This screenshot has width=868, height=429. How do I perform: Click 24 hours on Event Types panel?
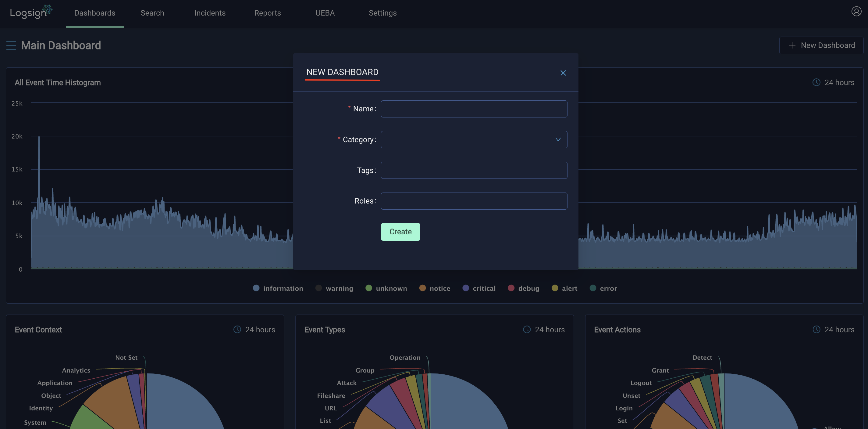(x=550, y=330)
